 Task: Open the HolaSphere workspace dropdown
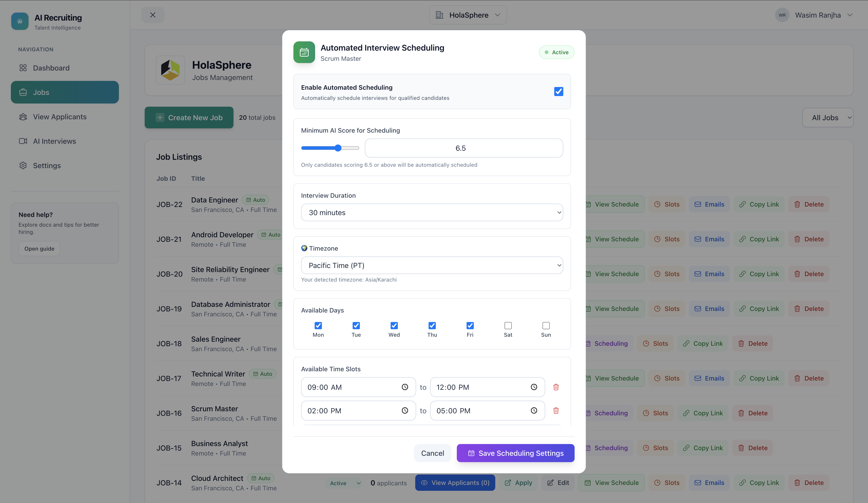click(468, 15)
